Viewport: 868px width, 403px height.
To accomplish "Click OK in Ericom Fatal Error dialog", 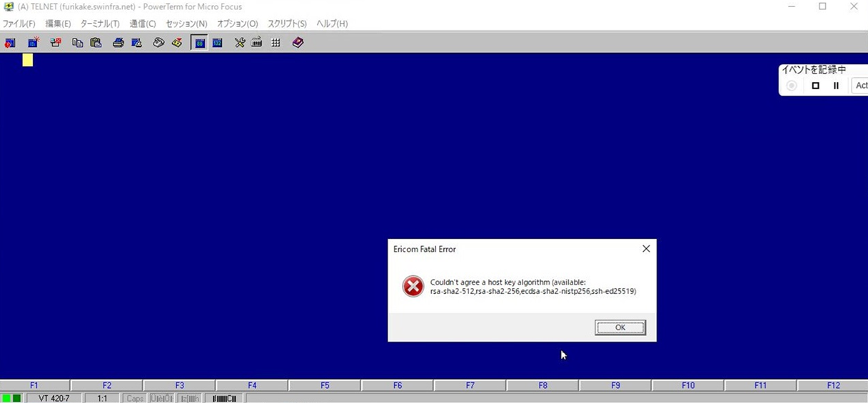I will pos(620,327).
